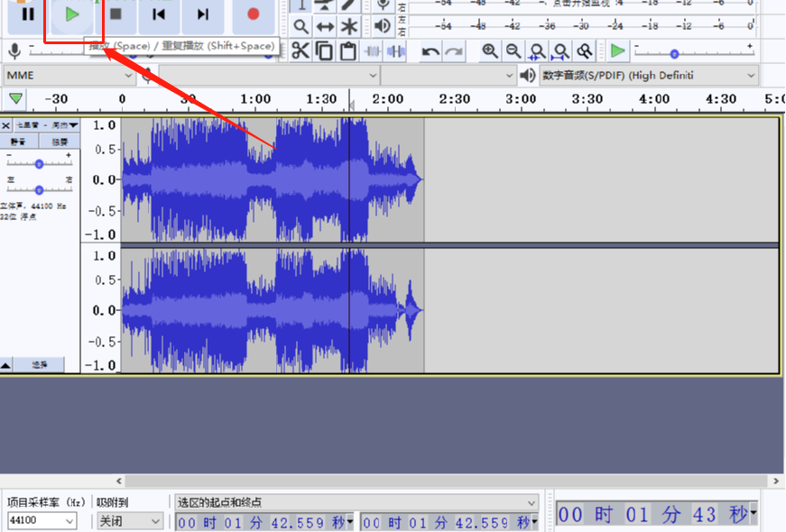Viewport: 786px width, 532px height.
Task: Zoom in on the waveform
Action: coord(490,51)
